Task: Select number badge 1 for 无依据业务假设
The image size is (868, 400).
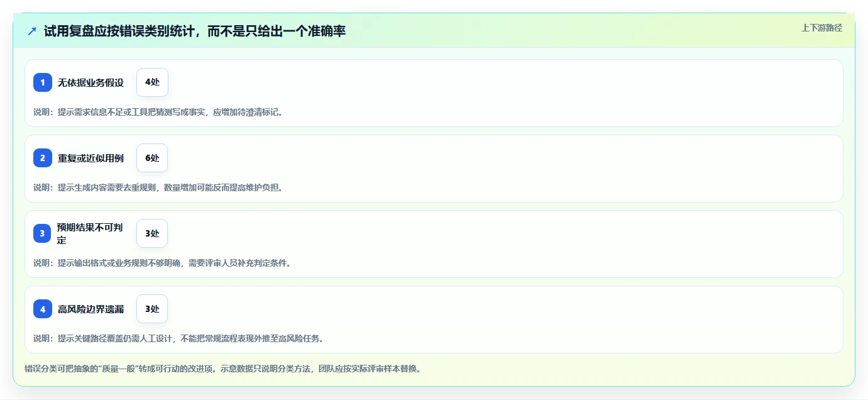Action: point(43,82)
